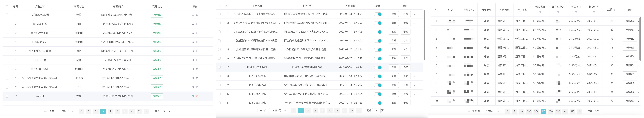644x118 pixels.
Task: Sort grades table by 成绩 column
Action: (x=614, y=10)
